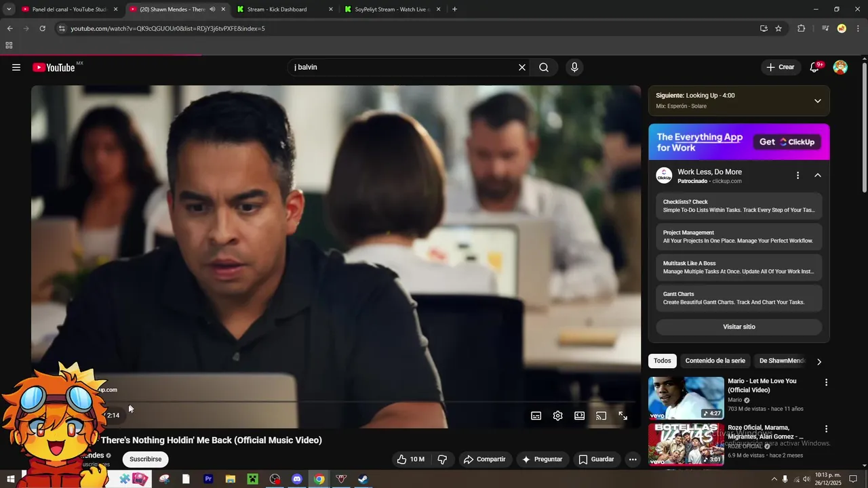Viewport: 868px width, 488px height.
Task: Cast the video to a TV
Action: (x=601, y=415)
